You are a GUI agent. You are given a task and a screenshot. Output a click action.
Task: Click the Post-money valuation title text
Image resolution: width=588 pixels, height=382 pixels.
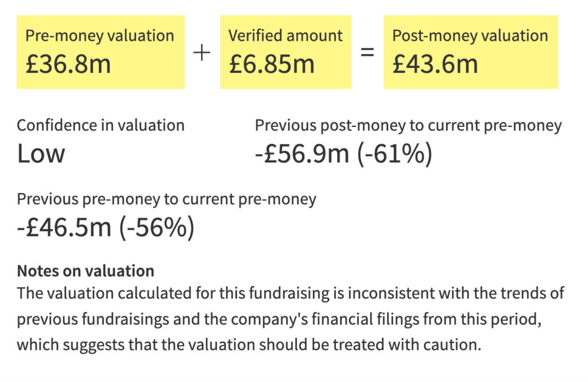(470, 36)
